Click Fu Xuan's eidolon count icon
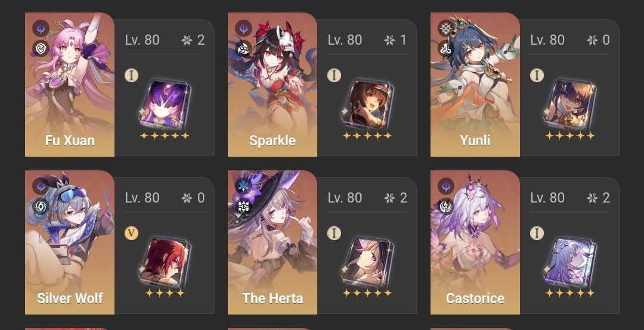644x330 pixels. click(x=187, y=40)
